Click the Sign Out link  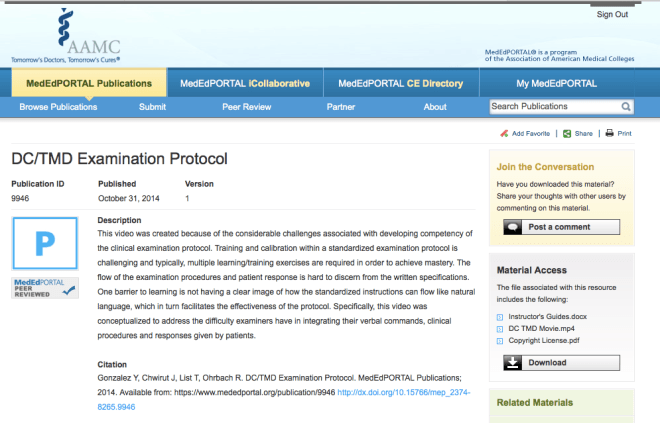pos(612,14)
